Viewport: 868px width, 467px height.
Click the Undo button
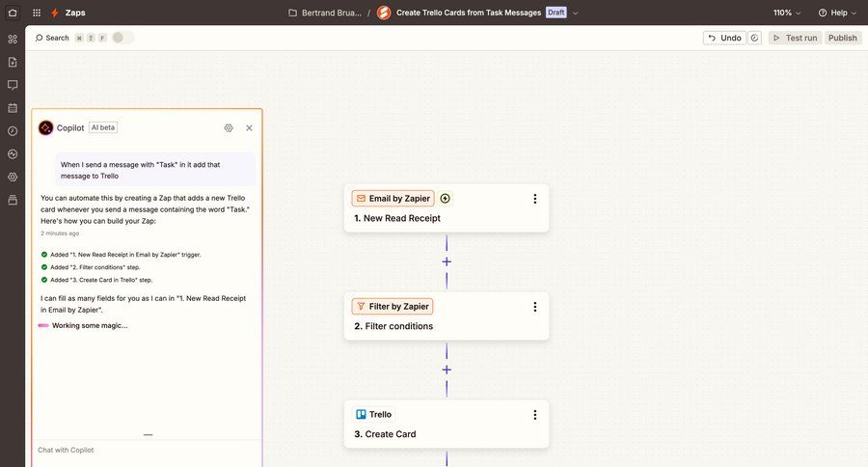724,38
